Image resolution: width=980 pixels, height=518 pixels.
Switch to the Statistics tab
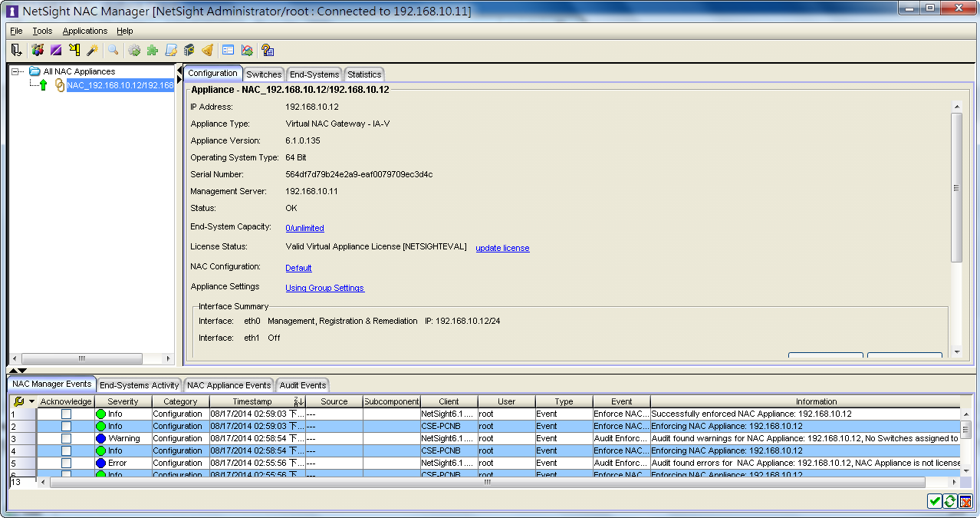coord(364,74)
